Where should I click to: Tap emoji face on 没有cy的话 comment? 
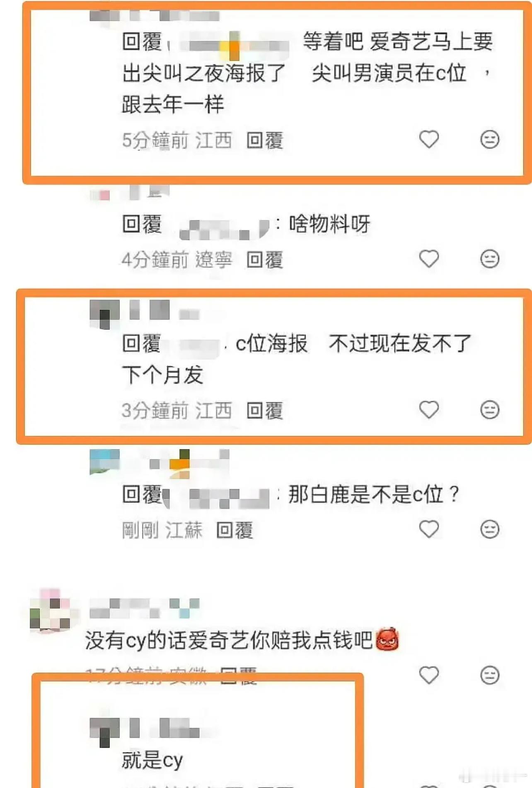[x=490, y=675]
